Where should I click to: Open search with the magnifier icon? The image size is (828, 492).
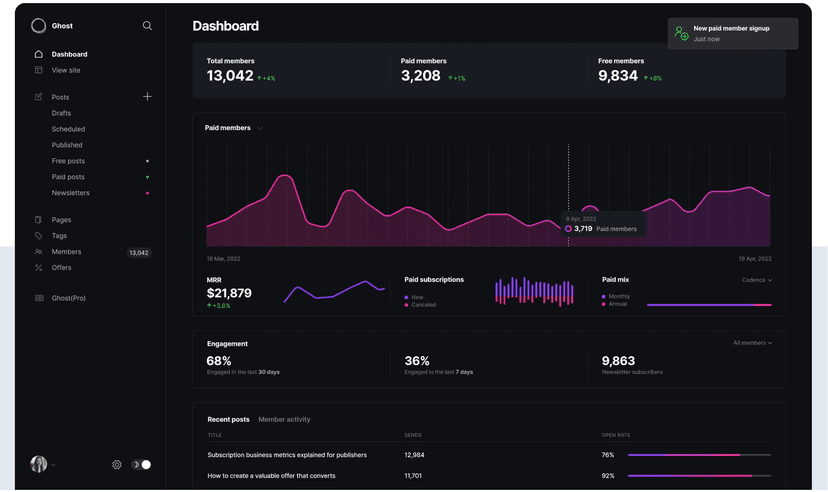[147, 25]
